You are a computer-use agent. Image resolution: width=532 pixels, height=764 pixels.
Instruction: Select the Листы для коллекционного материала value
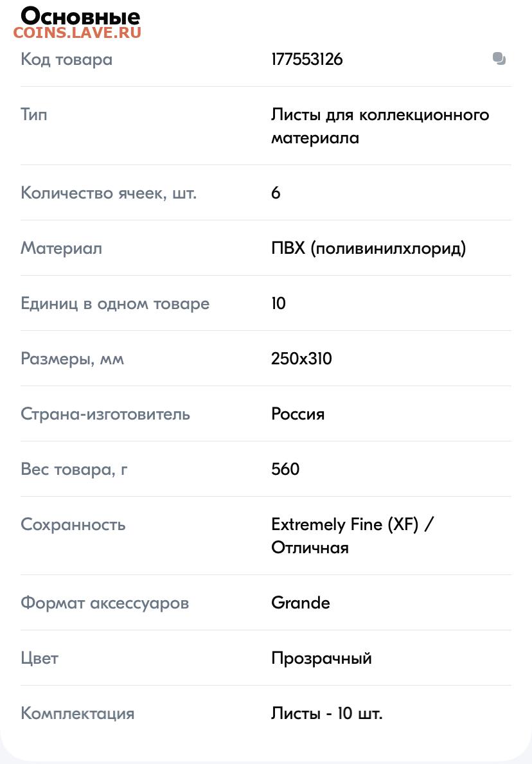click(380, 126)
